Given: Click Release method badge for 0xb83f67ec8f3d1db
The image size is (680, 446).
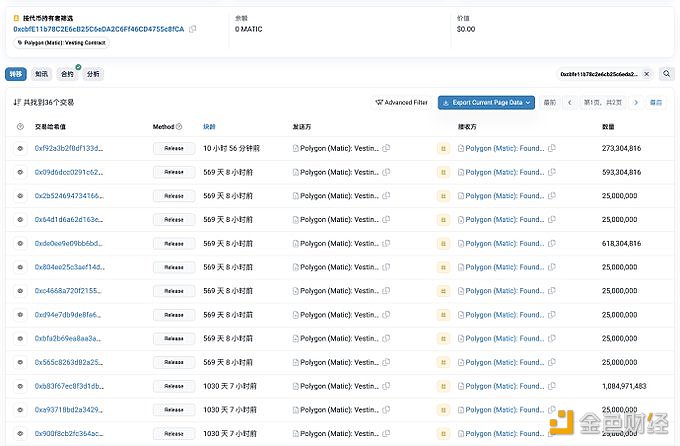Looking at the screenshot, I should coord(174,386).
